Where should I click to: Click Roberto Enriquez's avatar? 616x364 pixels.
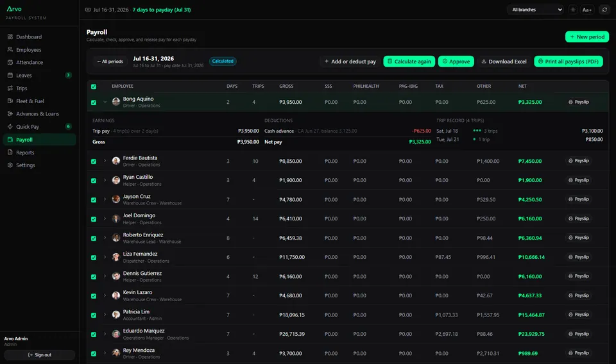[116, 238]
